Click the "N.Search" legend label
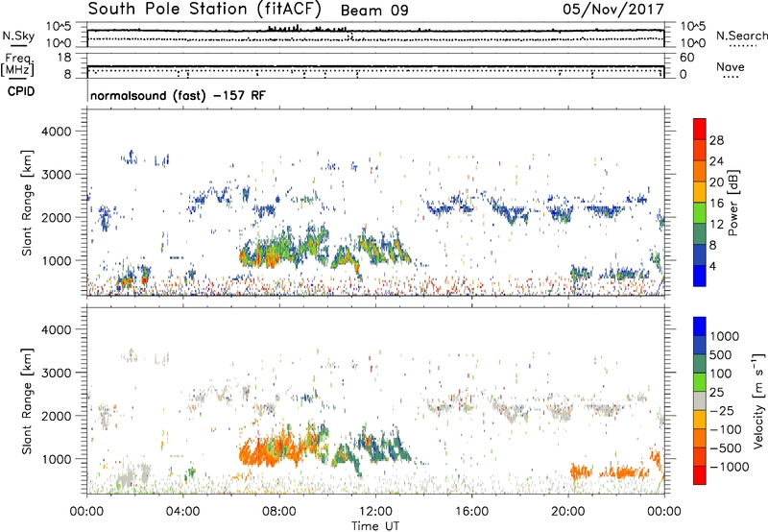Viewport: 768px width, 532px height. point(741,36)
